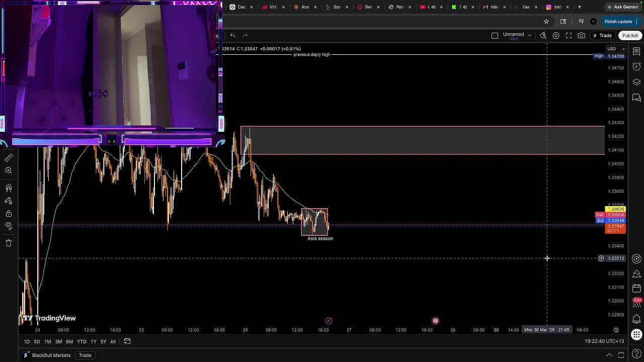
Task: Click the bottom bar Trade button
Action: coord(85,355)
